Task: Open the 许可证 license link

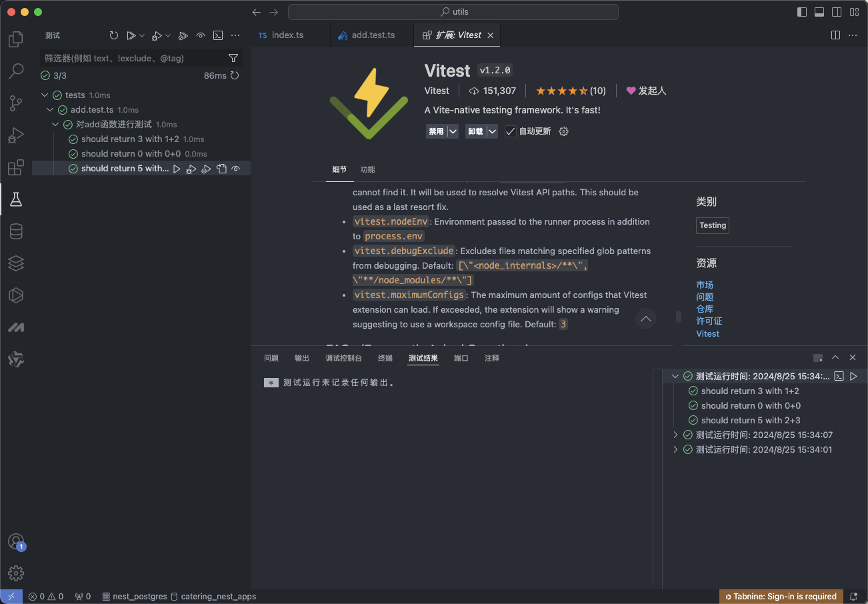Action: click(709, 321)
